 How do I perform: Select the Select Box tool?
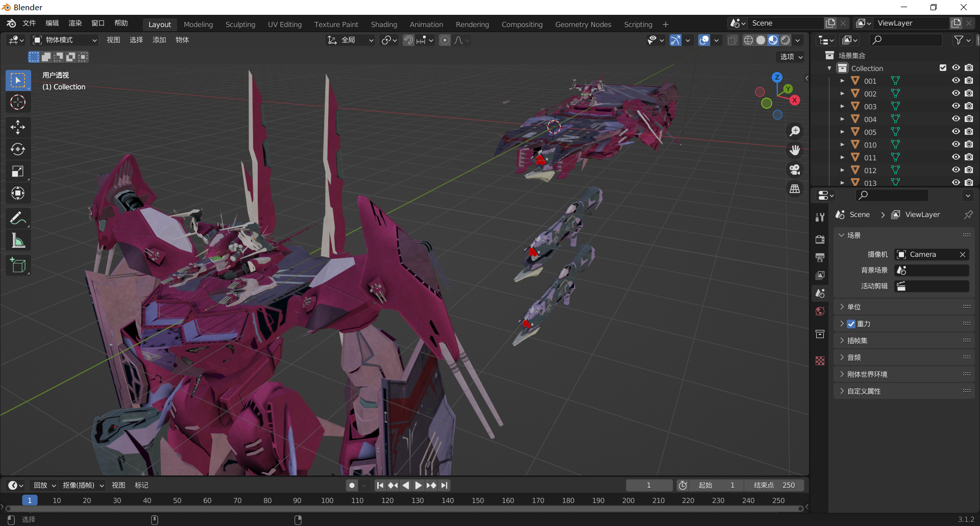click(x=18, y=80)
